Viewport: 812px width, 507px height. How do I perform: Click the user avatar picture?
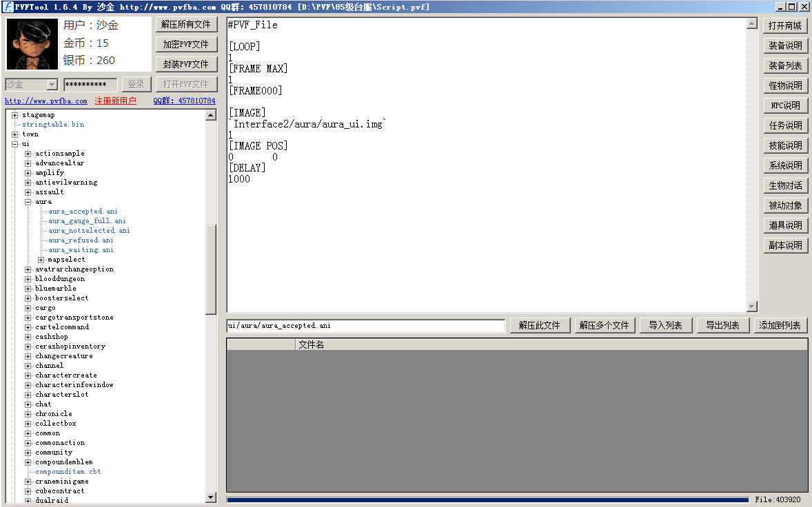click(x=32, y=44)
